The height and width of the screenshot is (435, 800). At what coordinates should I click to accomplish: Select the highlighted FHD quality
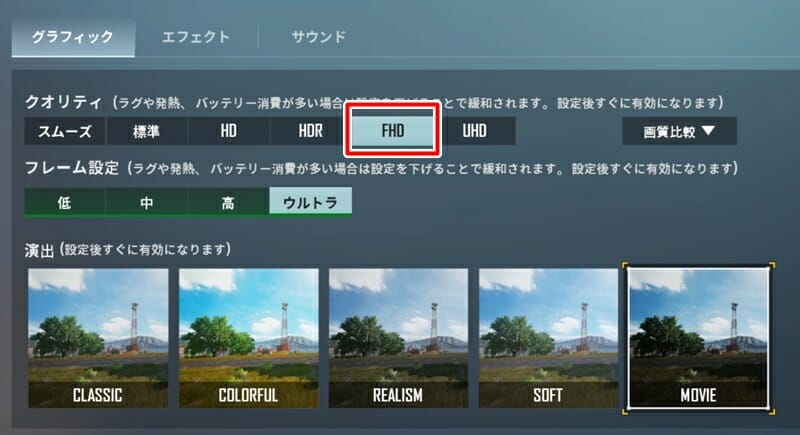click(392, 130)
